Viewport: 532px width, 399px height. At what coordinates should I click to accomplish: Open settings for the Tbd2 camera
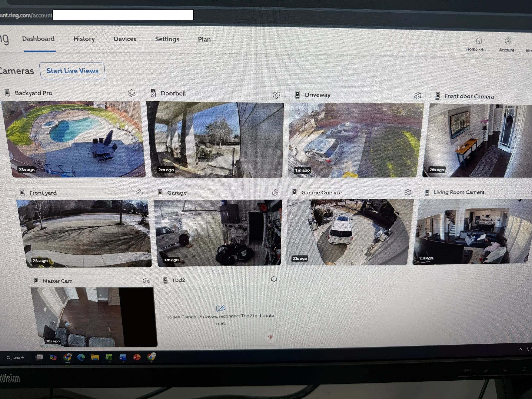coord(274,279)
